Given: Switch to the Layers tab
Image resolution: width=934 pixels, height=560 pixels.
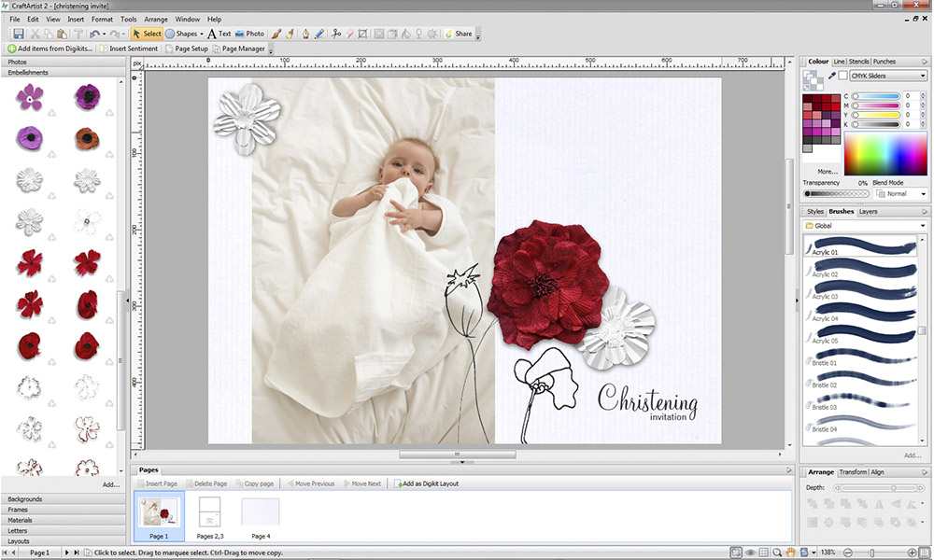Looking at the screenshot, I should click(868, 212).
